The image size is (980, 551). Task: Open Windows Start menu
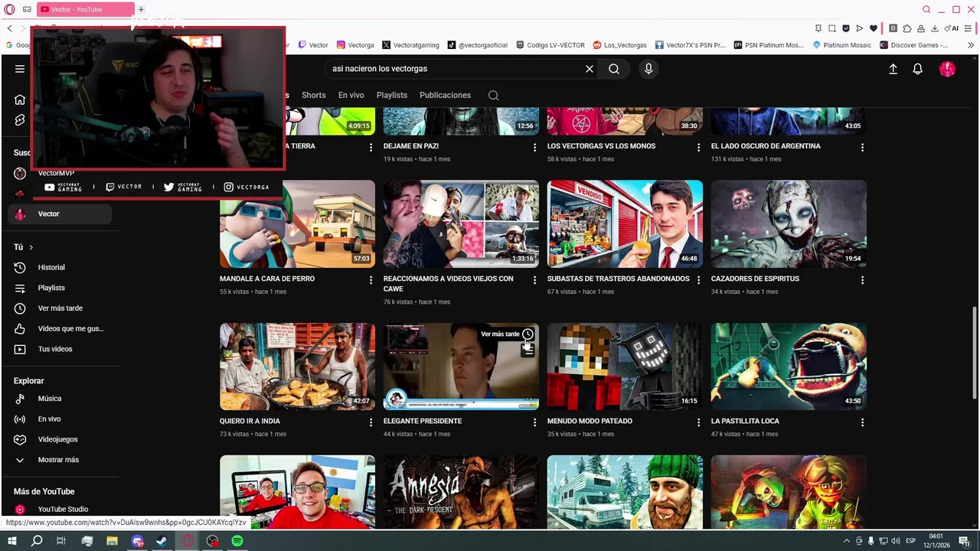click(11, 541)
